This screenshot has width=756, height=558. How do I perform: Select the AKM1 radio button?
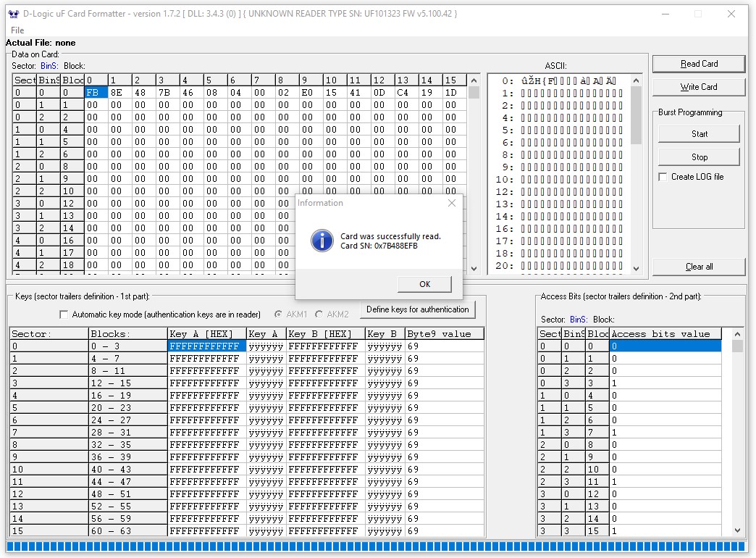(x=278, y=315)
